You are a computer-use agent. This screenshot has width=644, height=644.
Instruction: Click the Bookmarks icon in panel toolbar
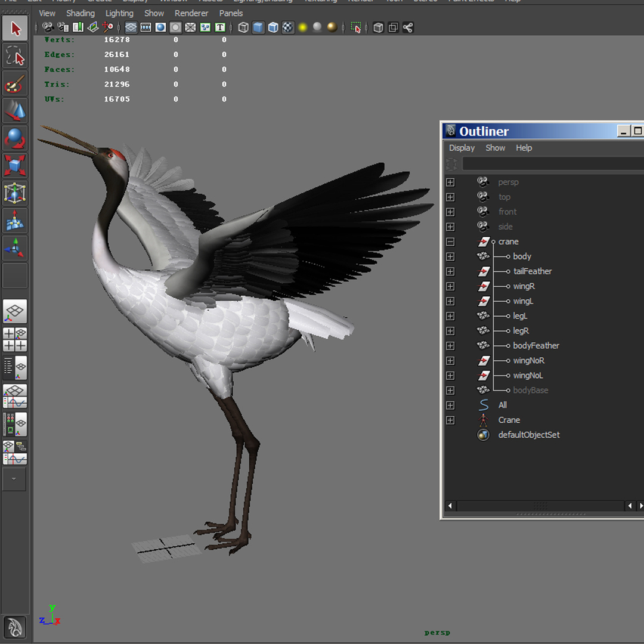(78, 27)
